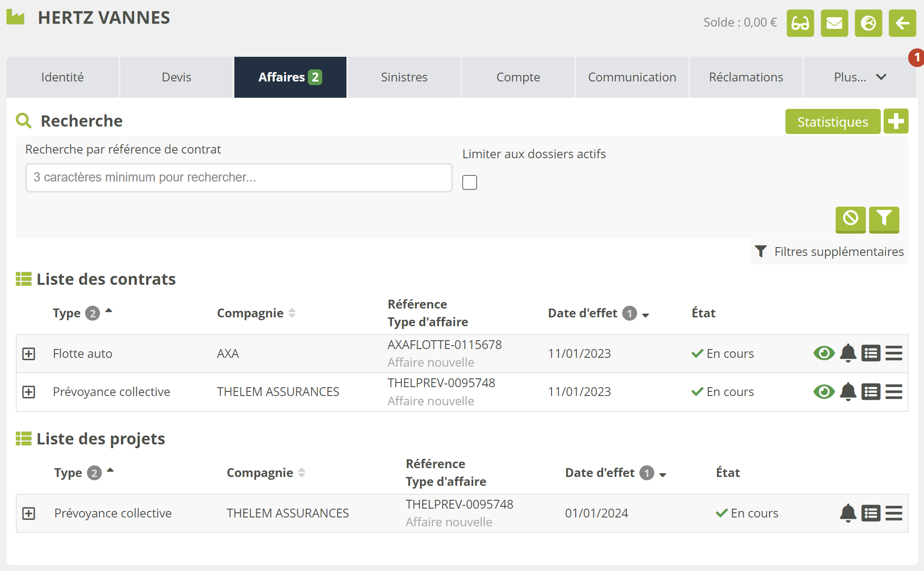
Task: Switch to the Sinistres tab
Action: tap(404, 77)
